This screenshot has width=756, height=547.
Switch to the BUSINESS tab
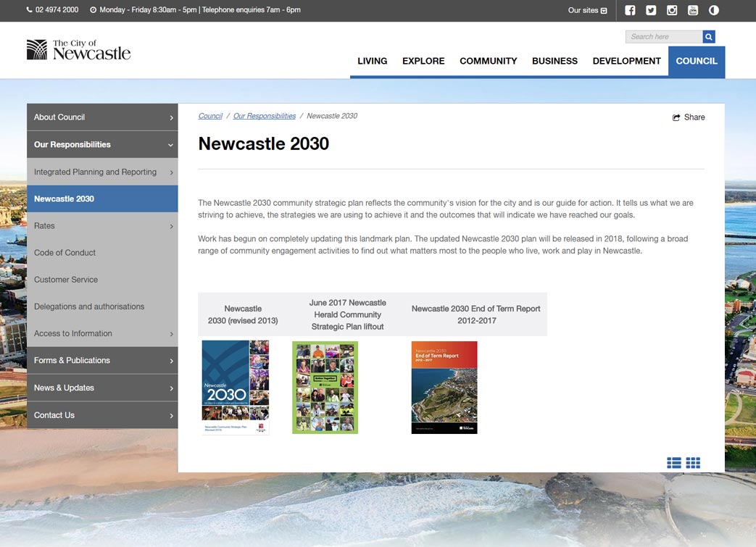click(554, 61)
